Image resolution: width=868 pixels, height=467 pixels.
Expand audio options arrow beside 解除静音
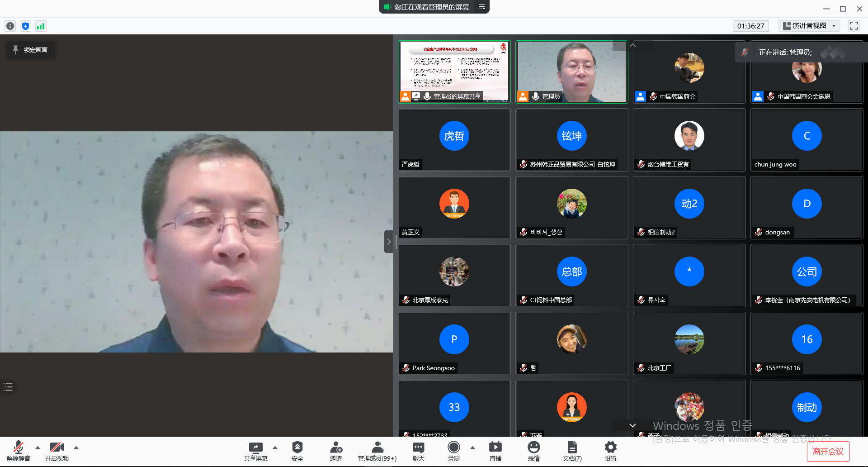tap(38, 448)
